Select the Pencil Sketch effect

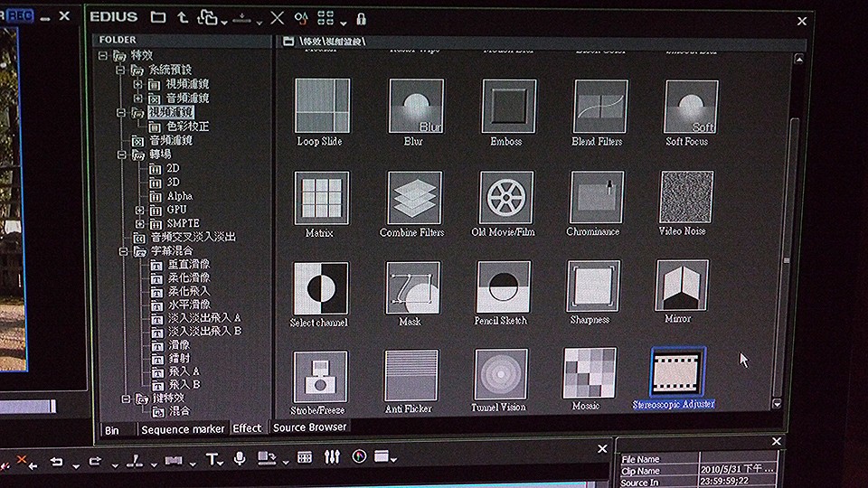504,286
